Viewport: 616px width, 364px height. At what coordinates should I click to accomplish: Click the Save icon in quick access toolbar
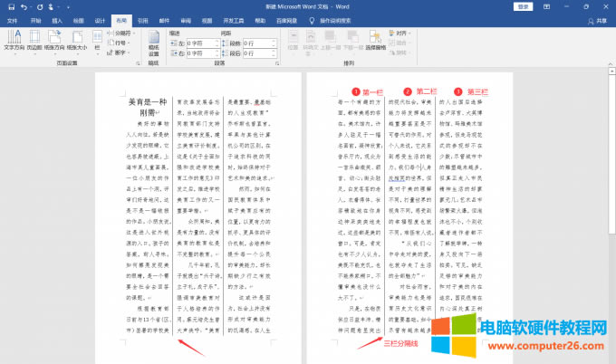pyautogui.click(x=10, y=6)
